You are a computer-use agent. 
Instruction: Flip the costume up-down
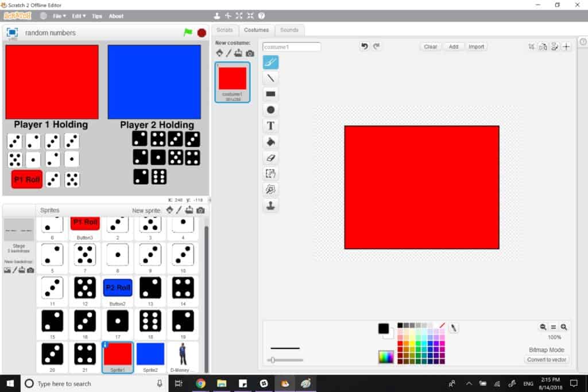555,46
